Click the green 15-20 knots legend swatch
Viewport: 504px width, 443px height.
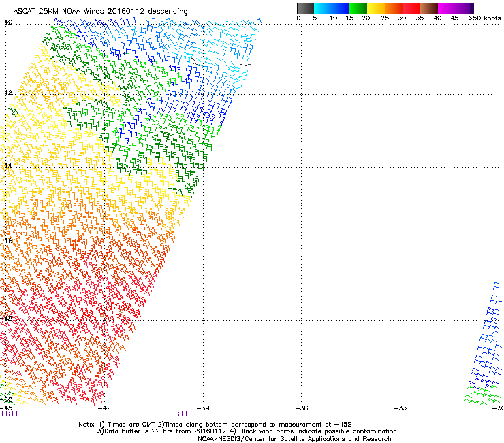[x=358, y=8]
